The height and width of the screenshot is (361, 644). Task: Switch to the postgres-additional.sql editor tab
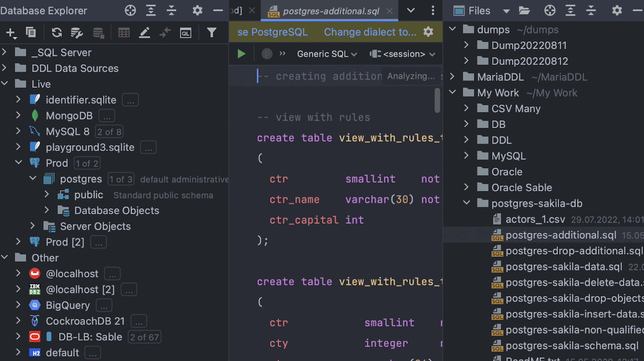[330, 11]
